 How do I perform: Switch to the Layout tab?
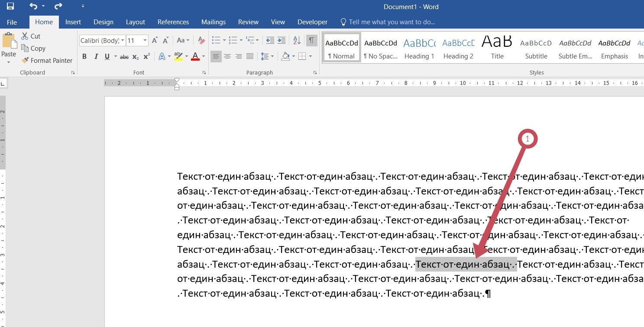pos(136,22)
